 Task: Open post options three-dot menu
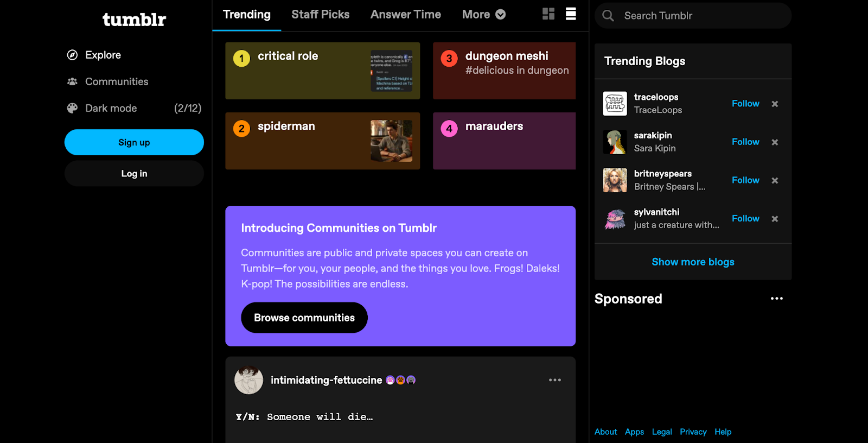click(x=554, y=380)
